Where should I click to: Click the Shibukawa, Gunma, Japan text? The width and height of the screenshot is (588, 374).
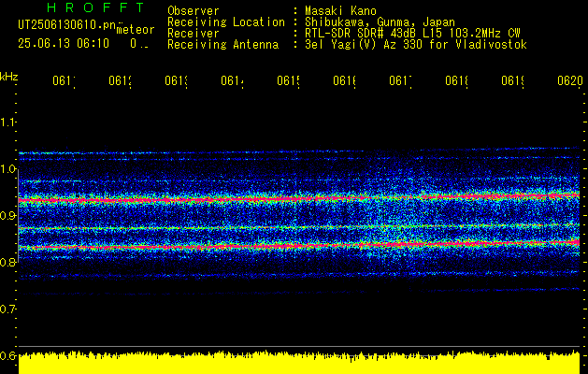tap(380, 22)
